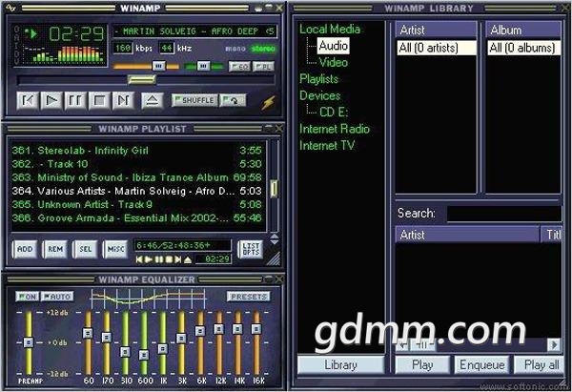Open file with the Eject button

pos(153,100)
